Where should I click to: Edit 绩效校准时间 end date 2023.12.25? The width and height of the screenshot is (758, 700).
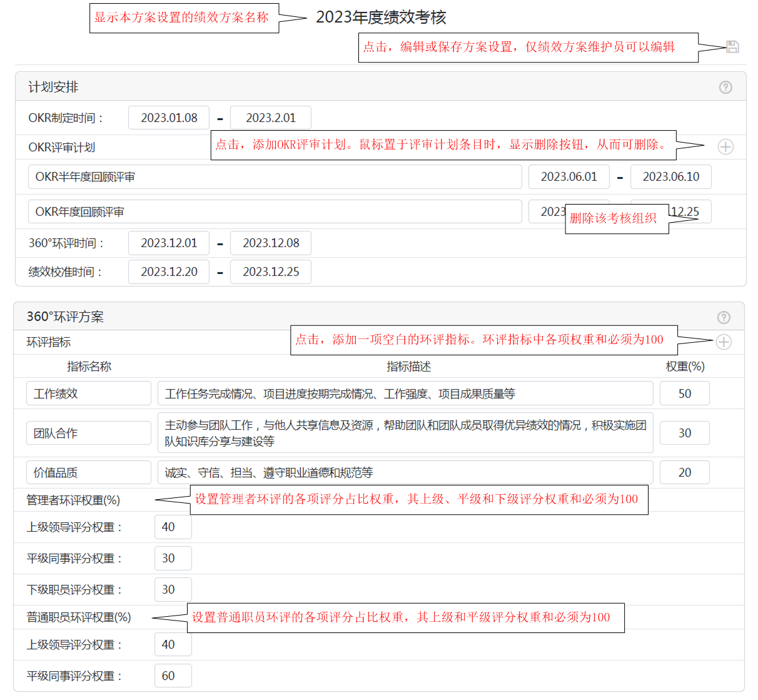pos(271,271)
